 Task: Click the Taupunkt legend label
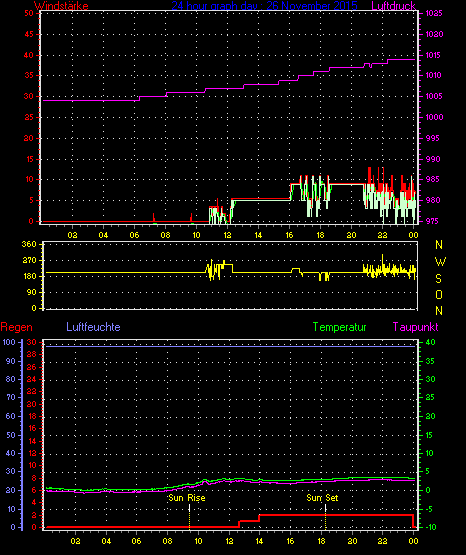[415, 327]
